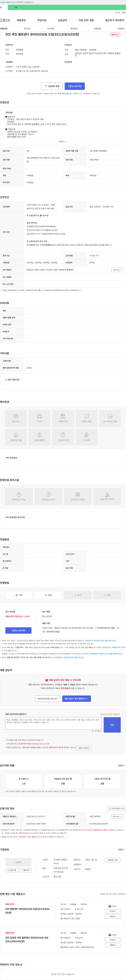Open 더보기 in 기업정보 section

[121, 849]
